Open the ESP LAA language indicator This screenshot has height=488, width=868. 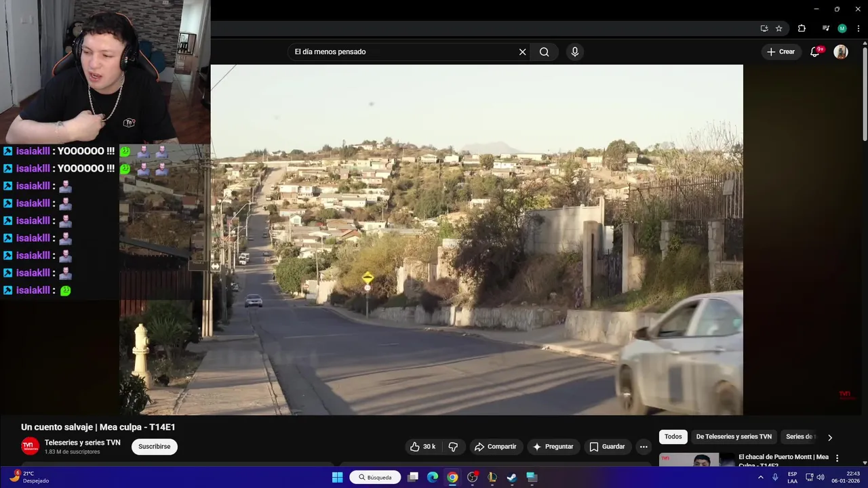pos(792,477)
